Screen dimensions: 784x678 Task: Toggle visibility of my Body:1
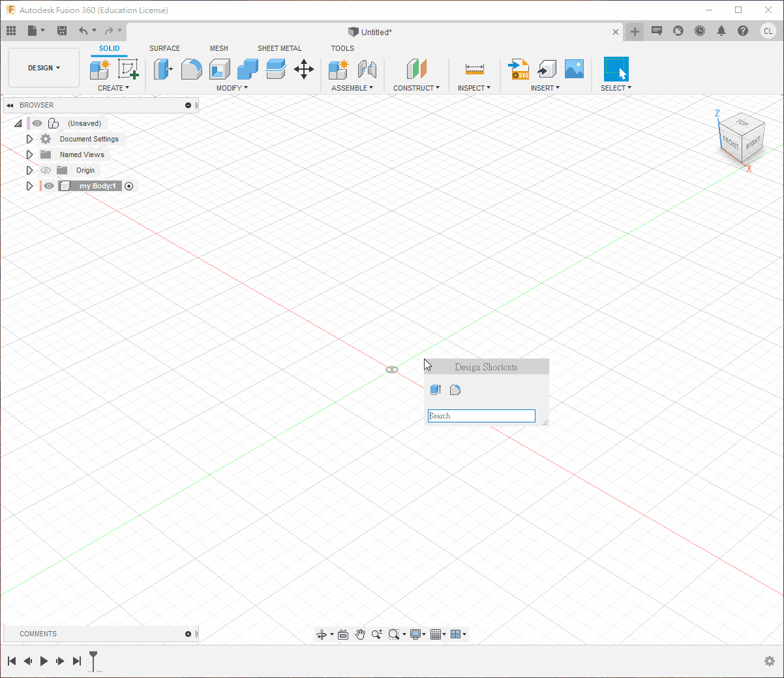49,186
